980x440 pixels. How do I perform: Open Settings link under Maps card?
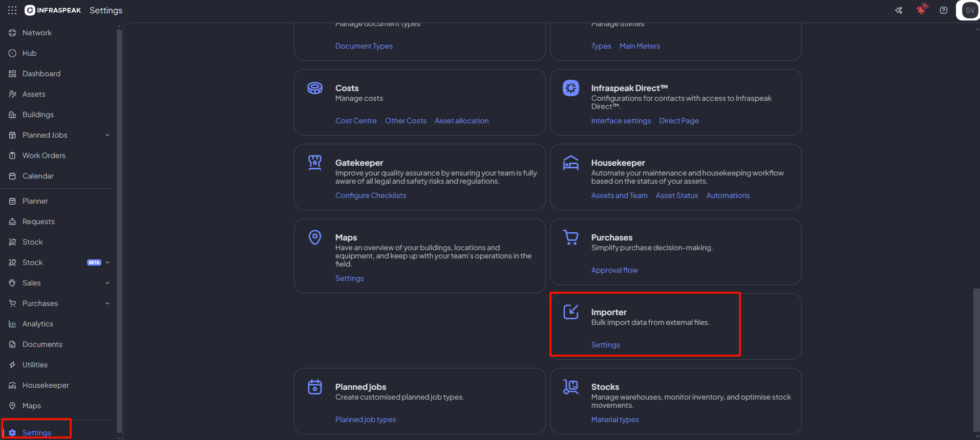point(350,278)
